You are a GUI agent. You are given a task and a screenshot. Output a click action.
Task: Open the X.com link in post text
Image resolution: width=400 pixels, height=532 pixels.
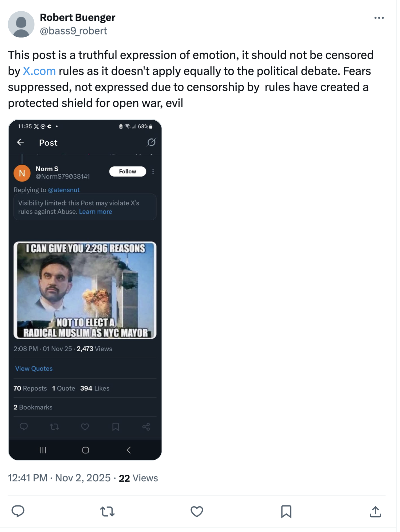[39, 71]
